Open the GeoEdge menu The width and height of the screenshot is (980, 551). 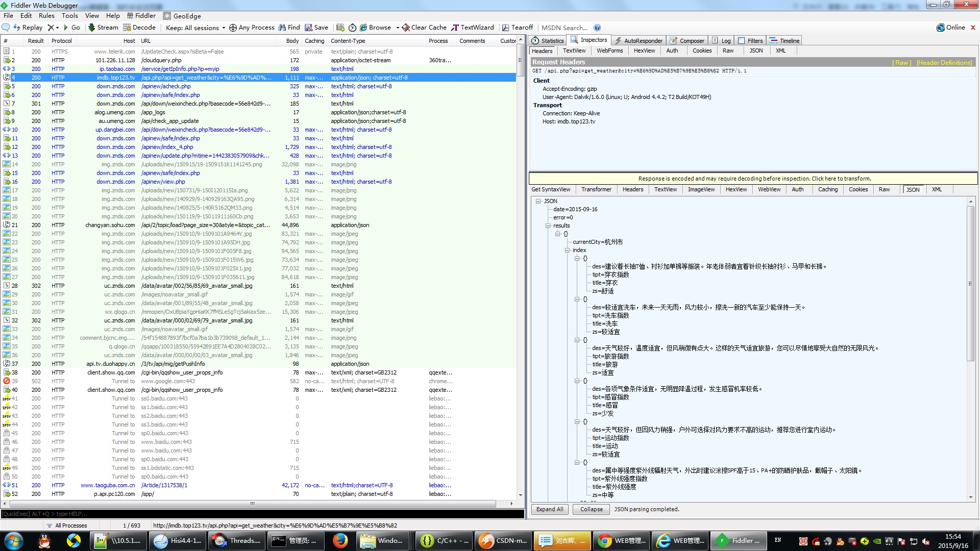[x=182, y=16]
